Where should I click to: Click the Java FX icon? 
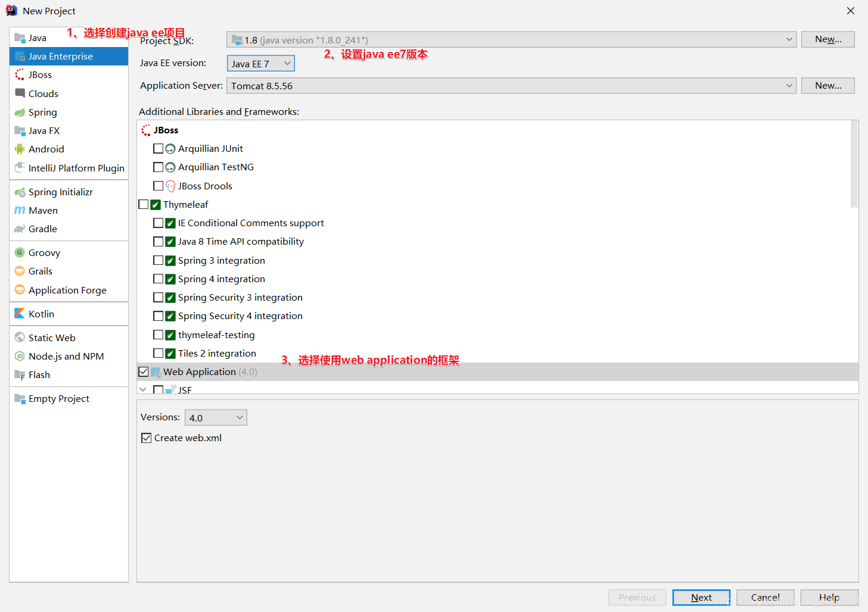tap(20, 130)
